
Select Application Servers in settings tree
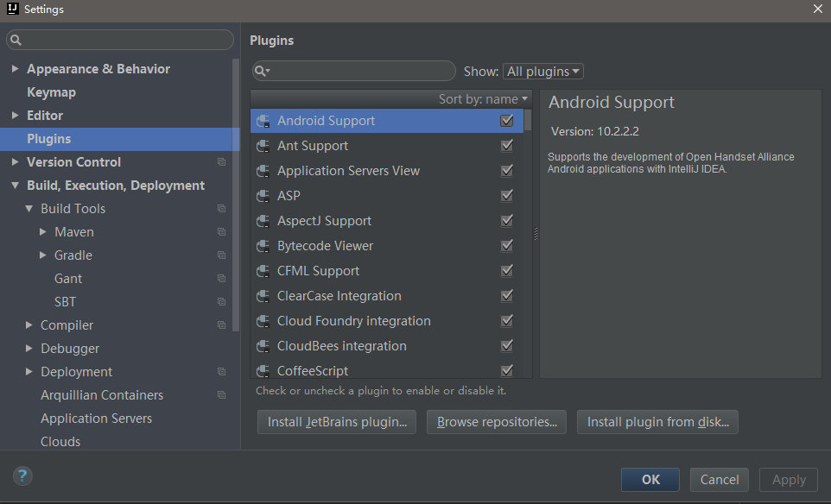[96, 419]
